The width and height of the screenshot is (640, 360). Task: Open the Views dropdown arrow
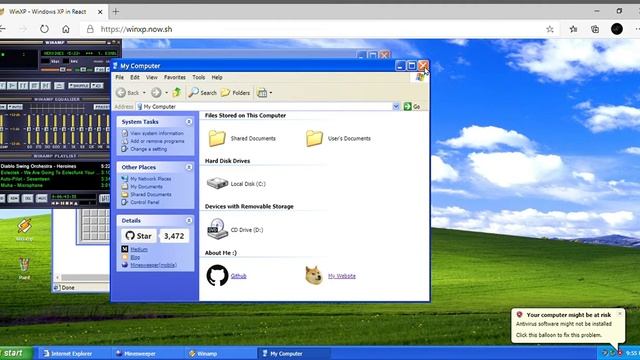click(271, 93)
